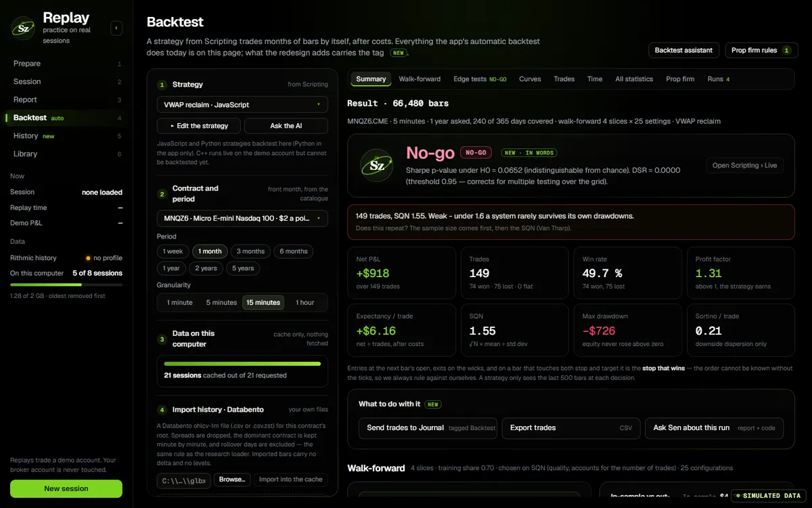Image resolution: width=812 pixels, height=508 pixels.
Task: Export trades as CSV
Action: click(x=571, y=428)
